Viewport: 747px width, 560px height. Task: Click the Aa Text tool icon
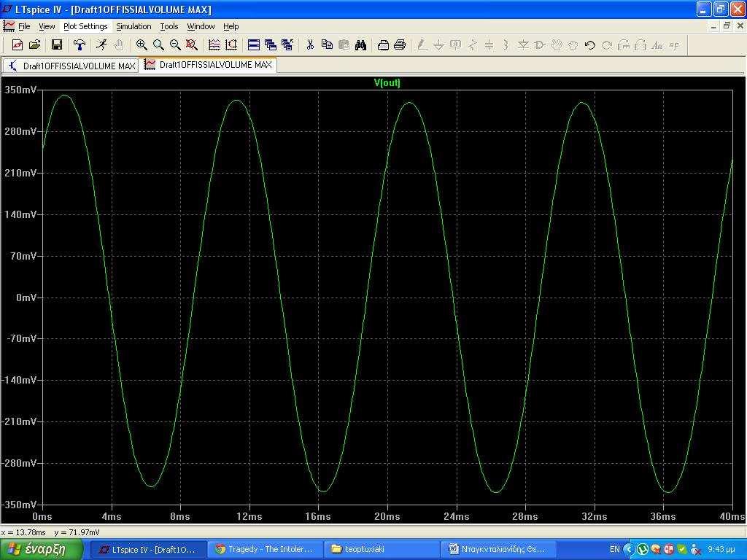pos(657,45)
